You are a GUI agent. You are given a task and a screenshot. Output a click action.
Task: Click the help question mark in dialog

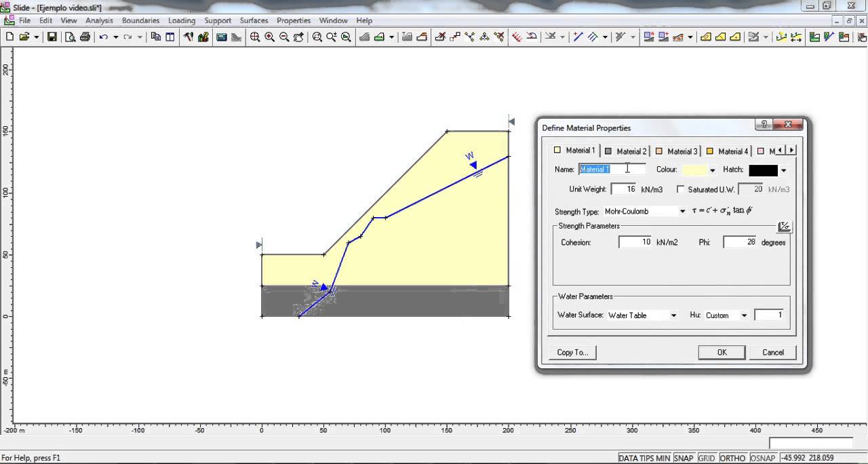coord(764,124)
